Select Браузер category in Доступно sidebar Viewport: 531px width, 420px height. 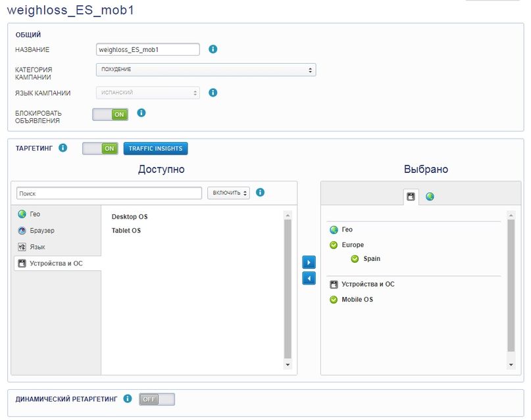click(56, 231)
